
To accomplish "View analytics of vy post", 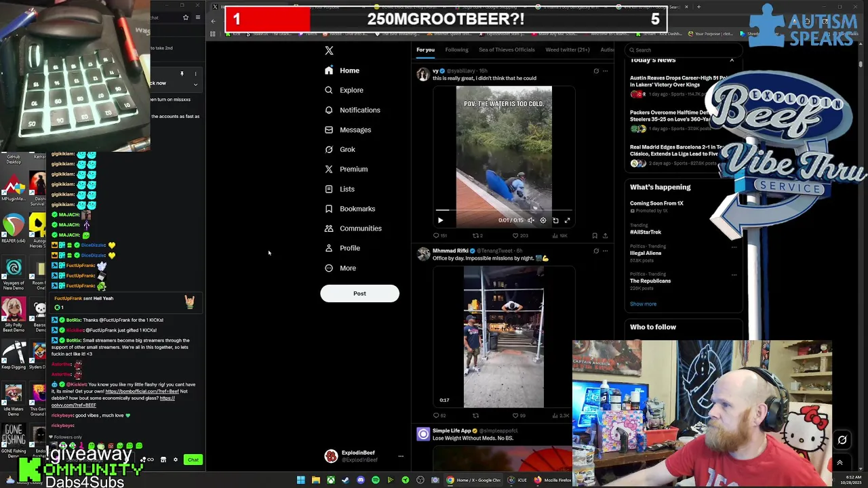I will pos(559,236).
